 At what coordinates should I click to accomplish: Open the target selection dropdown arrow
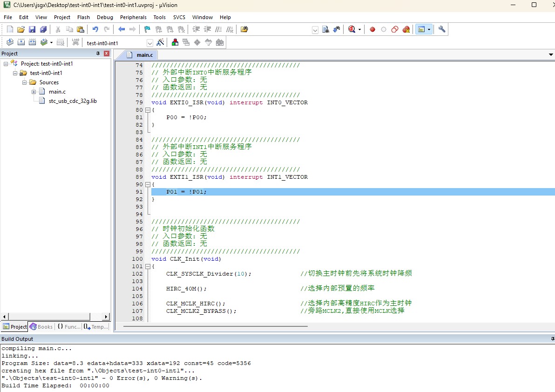[150, 43]
